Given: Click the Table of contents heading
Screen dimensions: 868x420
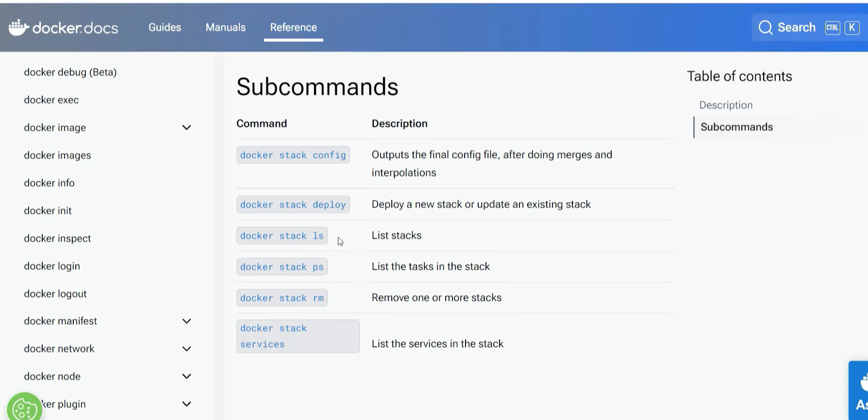Looking at the screenshot, I should (x=739, y=76).
